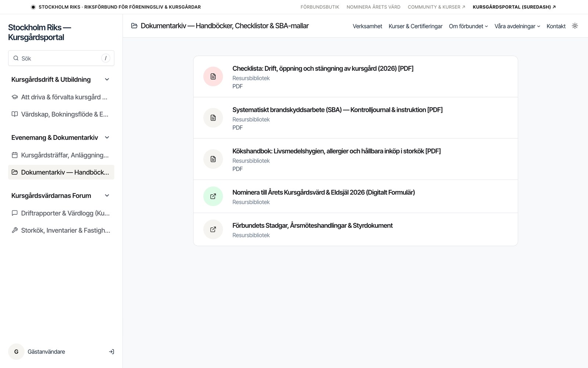Screen dimensions: 588x368
Task: Open the Nominera årets värd link
Action: [373, 7]
